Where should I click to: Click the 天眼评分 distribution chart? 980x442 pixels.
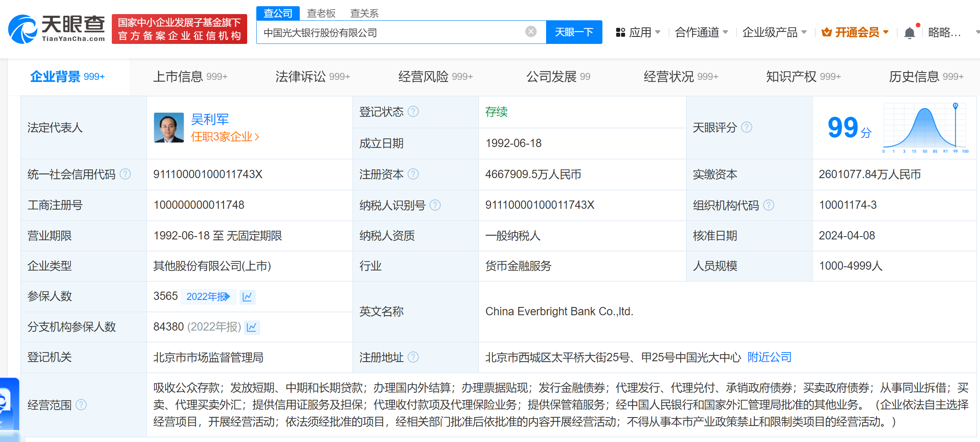926,128
